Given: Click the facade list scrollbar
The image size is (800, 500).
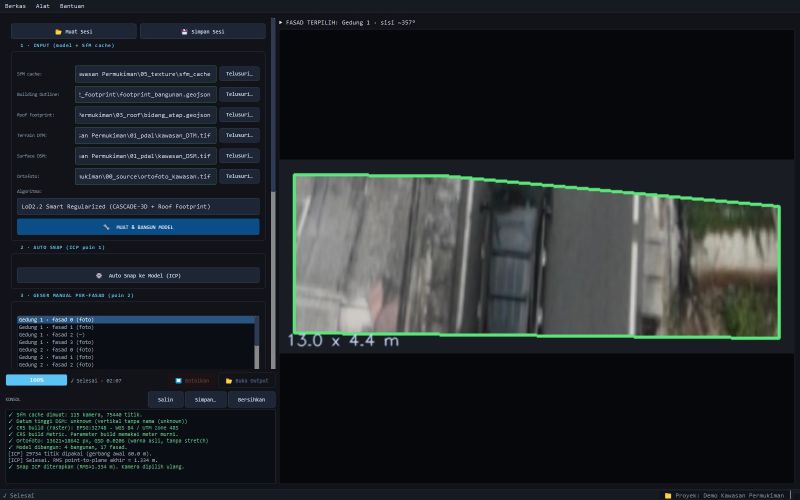Looking at the screenshot, I should click(x=257, y=342).
